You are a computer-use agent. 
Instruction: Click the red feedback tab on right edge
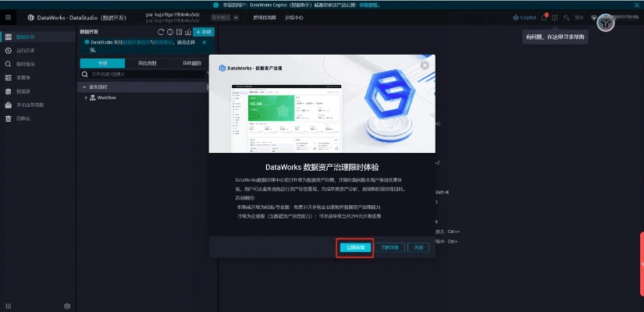642,264
